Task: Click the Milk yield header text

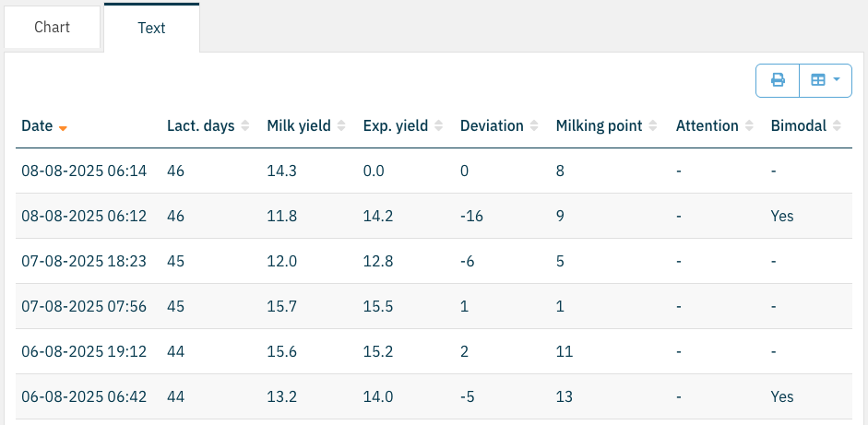Action: 298,126
